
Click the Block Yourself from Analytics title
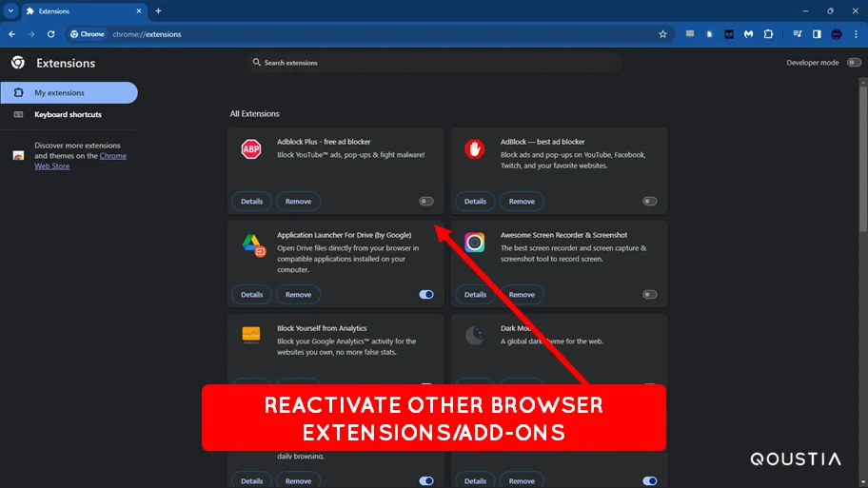pos(322,328)
